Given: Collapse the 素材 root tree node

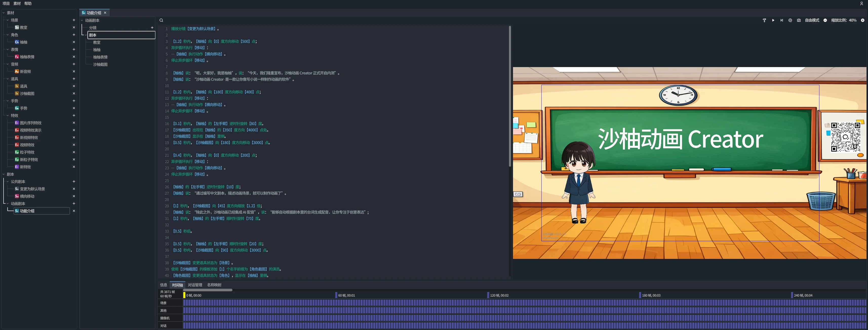Looking at the screenshot, I should click(4, 13).
